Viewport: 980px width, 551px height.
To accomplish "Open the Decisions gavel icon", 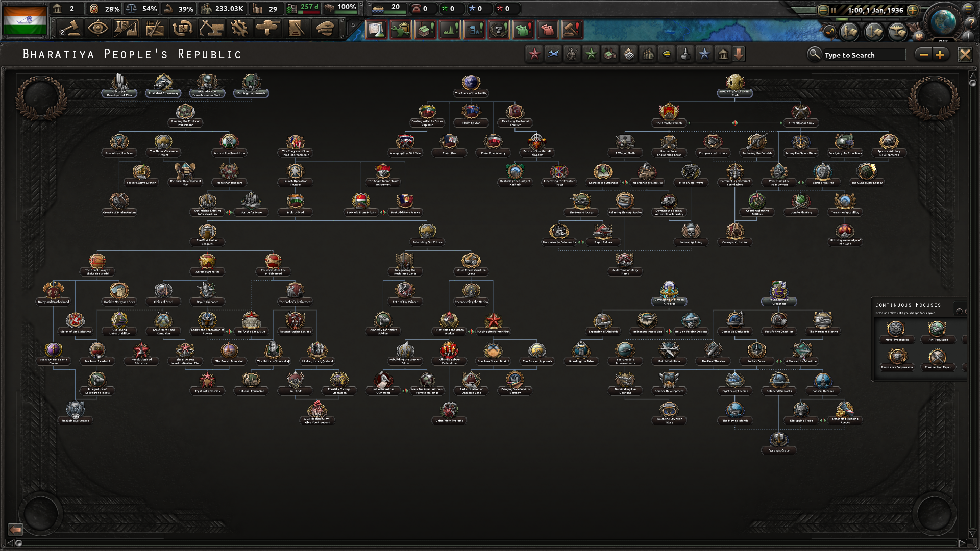I will [70, 29].
